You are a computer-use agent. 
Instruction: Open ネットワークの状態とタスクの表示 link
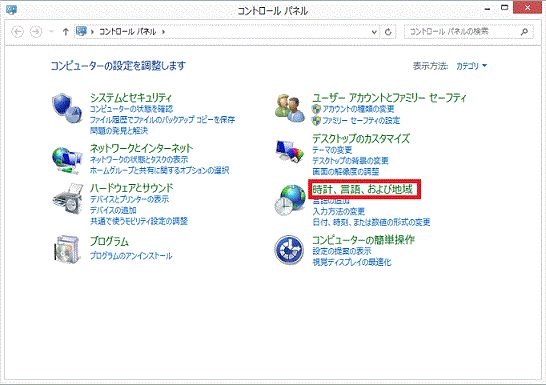click(x=139, y=160)
